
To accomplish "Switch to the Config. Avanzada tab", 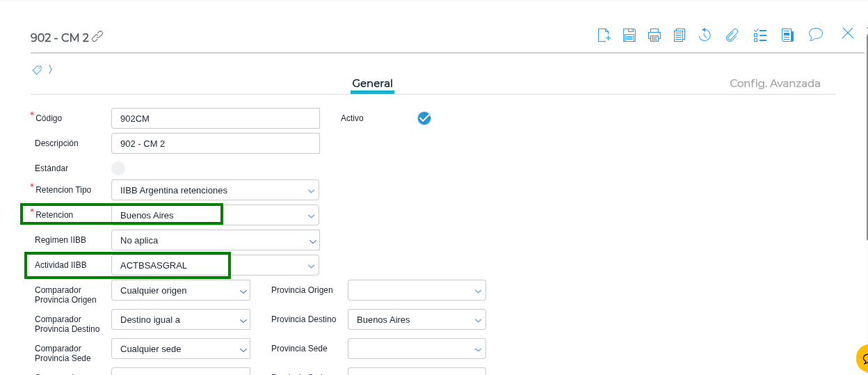I will 775,83.
